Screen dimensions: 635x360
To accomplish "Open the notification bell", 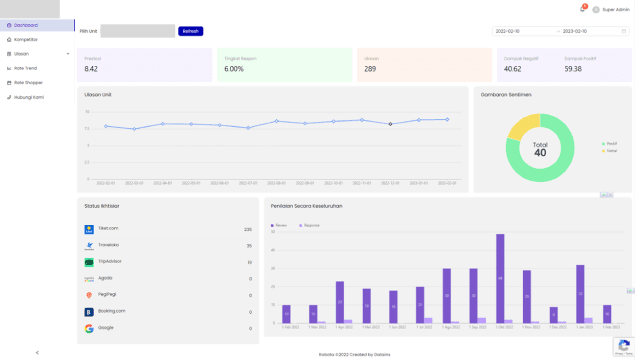I will coord(583,9).
